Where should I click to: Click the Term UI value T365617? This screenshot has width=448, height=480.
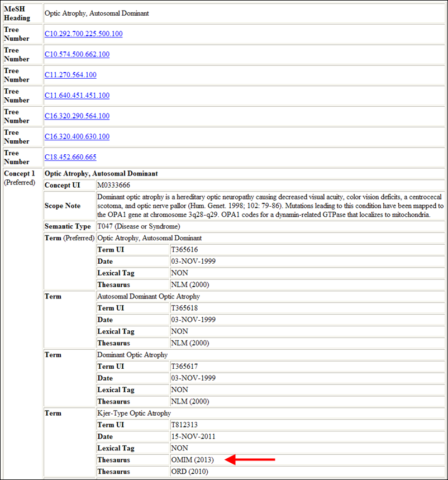(184, 367)
